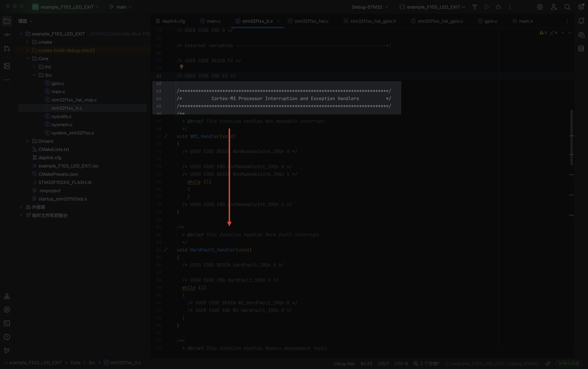Switch to the main.c tab
Screen dimensions: 588x369
tap(210, 21)
